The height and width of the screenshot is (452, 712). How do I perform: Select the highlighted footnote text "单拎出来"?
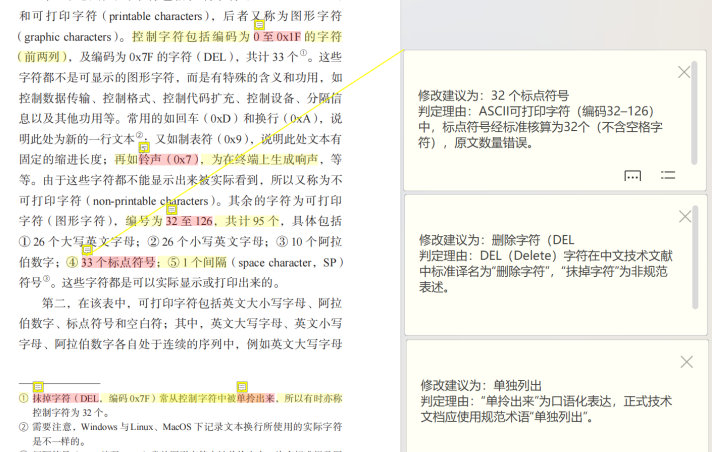(x=256, y=398)
